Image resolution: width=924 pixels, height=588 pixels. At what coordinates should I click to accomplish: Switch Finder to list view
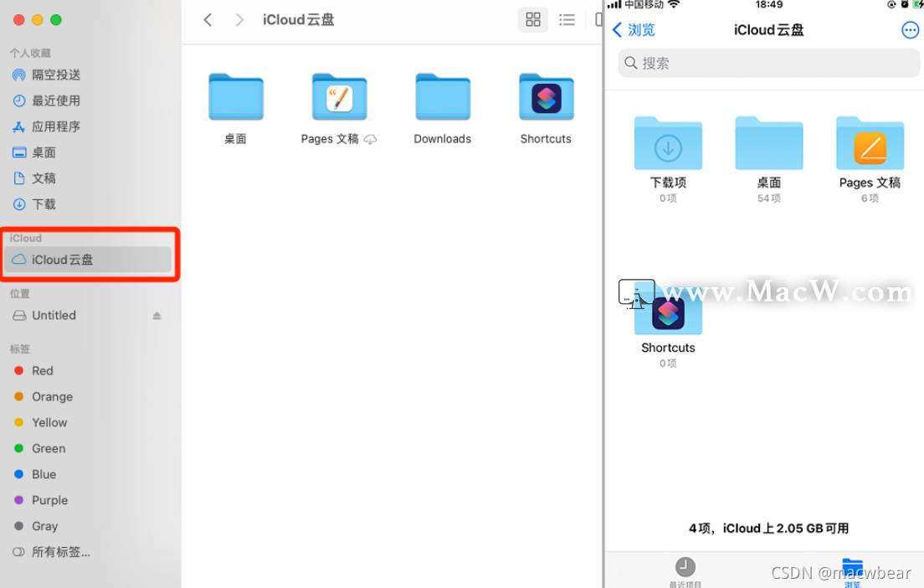coord(567,20)
